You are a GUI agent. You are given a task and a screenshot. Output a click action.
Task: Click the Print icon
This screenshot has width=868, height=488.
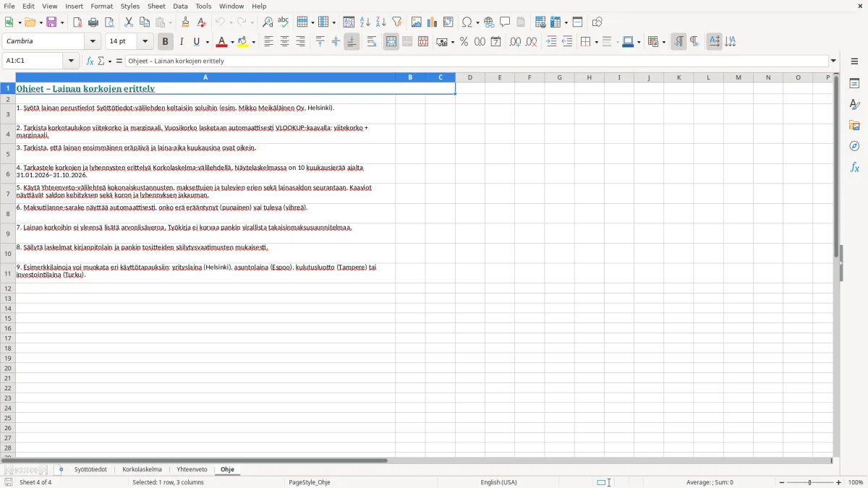[x=93, y=22]
